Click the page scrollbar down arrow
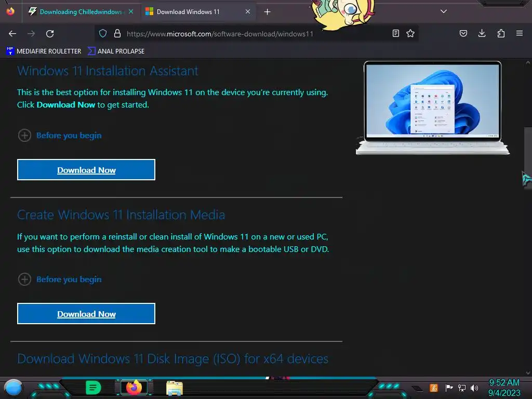Screen dimensions: 532x399 click(528, 373)
